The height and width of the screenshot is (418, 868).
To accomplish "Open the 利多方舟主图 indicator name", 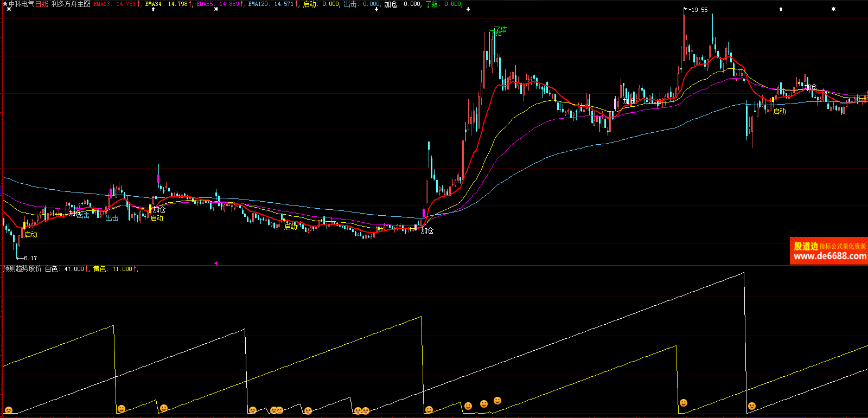I will [71, 4].
